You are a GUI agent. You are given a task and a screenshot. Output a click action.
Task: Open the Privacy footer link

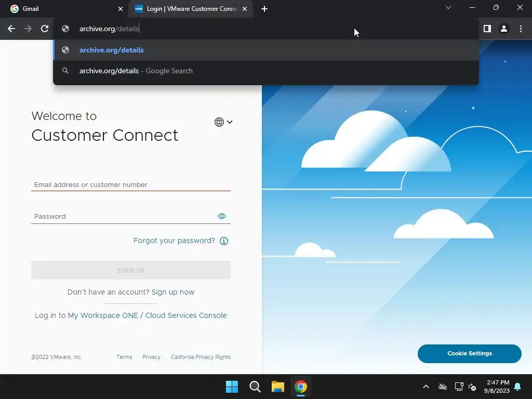tap(151, 357)
